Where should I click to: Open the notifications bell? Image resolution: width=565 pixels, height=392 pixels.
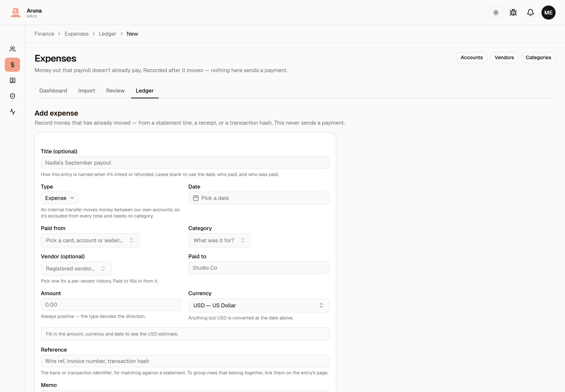530,13
